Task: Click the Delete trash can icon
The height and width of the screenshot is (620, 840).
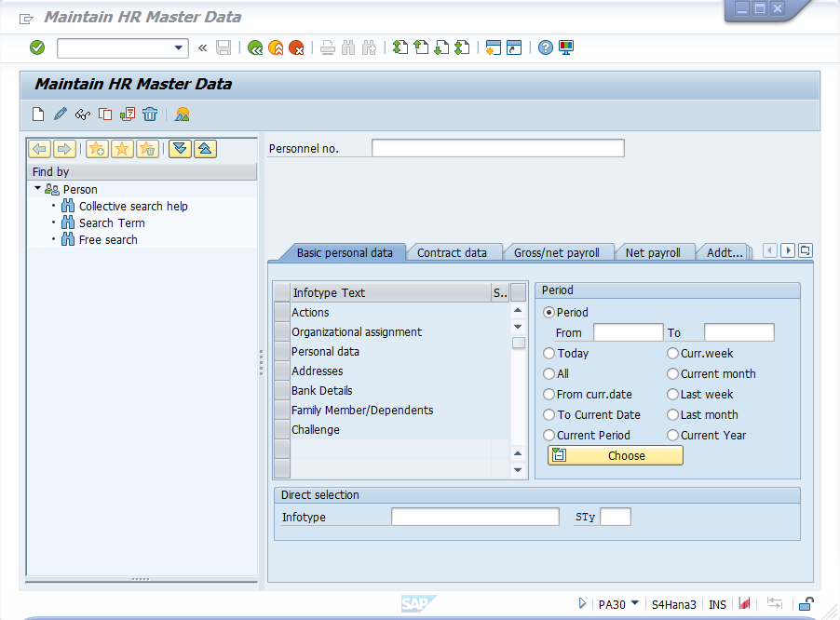Action: point(150,114)
